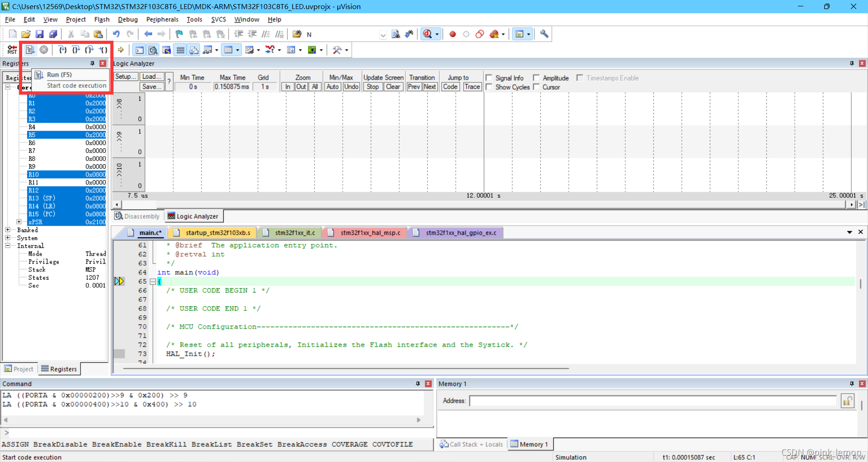
Task: Click the Step Out braces icon
Action: [90, 50]
